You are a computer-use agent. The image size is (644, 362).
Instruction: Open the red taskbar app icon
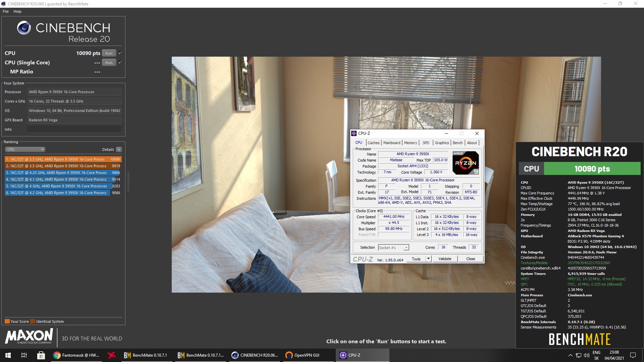point(112,355)
